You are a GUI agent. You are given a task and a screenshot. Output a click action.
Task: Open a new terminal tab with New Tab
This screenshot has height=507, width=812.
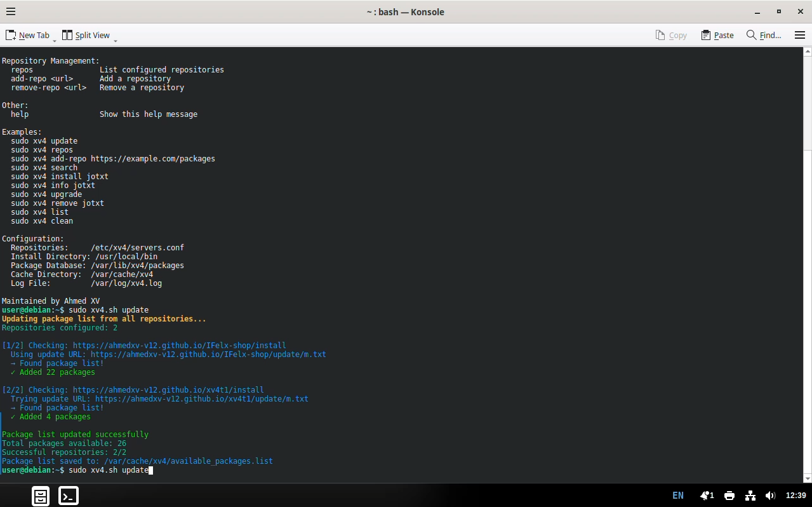[x=28, y=35]
